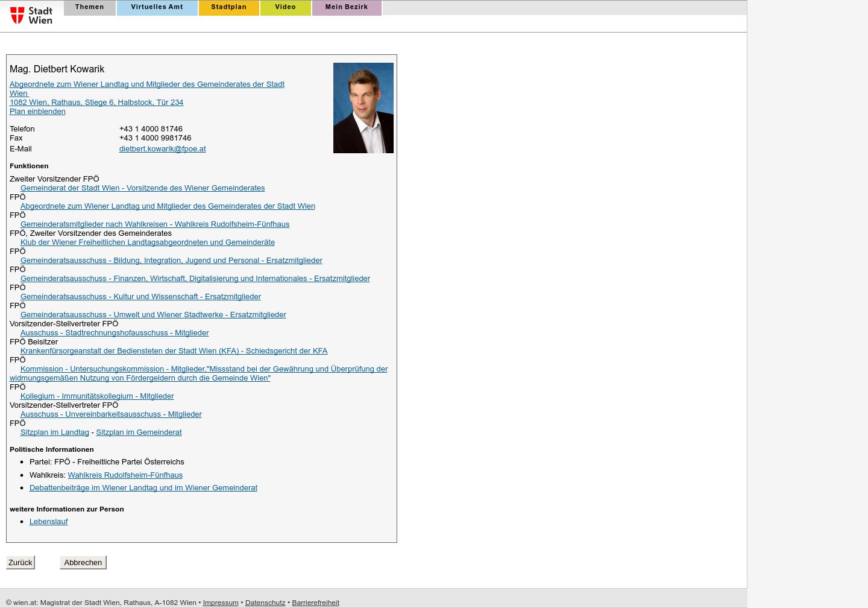Screen dimensions: 868x608
Task: Open Gemeinderatsausschuss Bildung, Integration link
Action: [171, 261]
